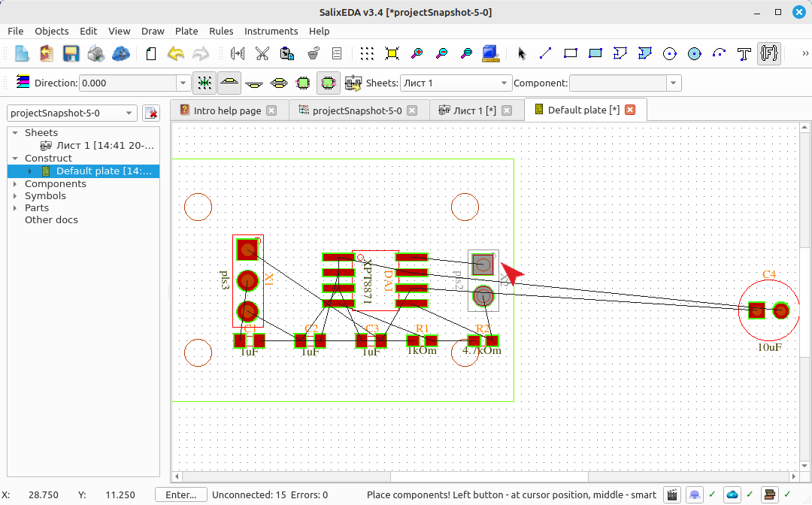The width and height of the screenshot is (812, 505).
Task: Select the empty Rectangle tool
Action: [x=570, y=53]
